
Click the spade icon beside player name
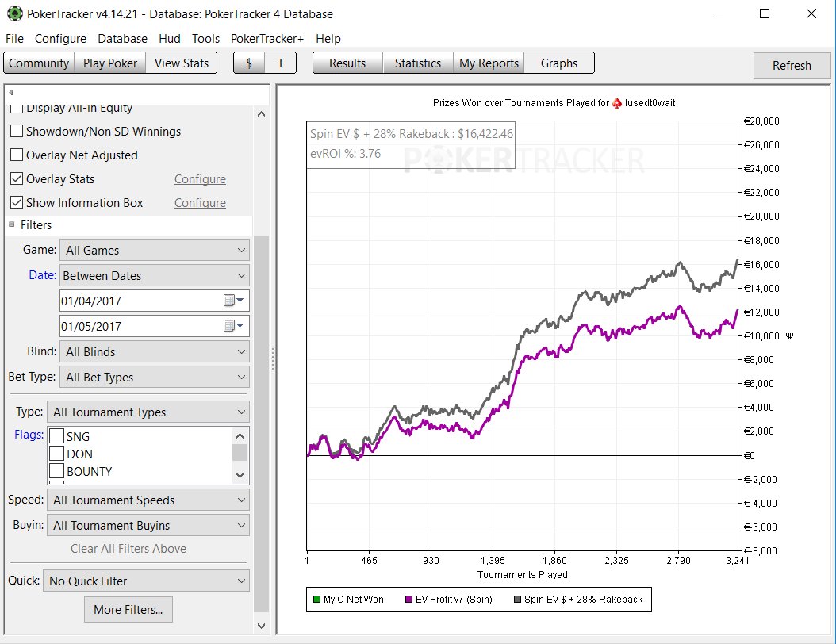tap(617, 103)
